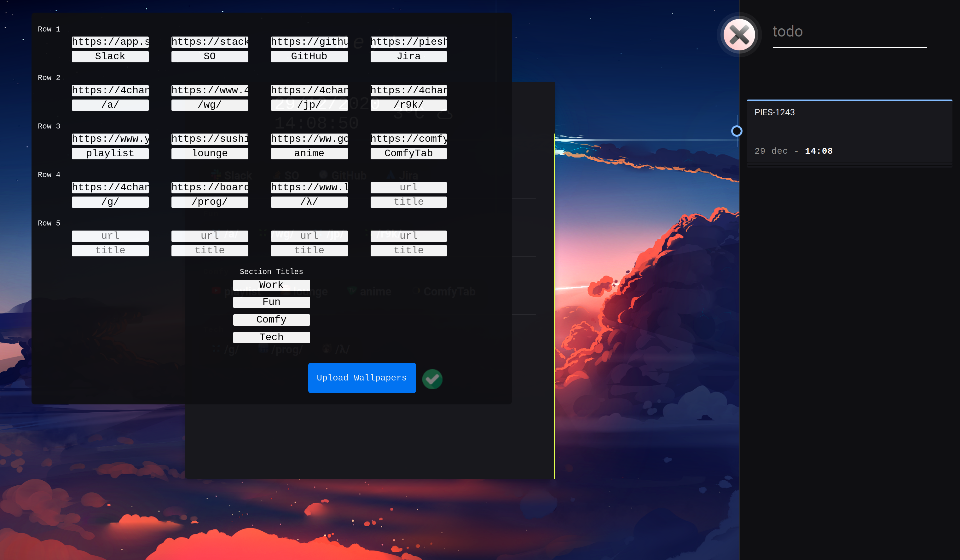
Task: Click the empty url field in Row 4
Action: pyautogui.click(x=408, y=187)
